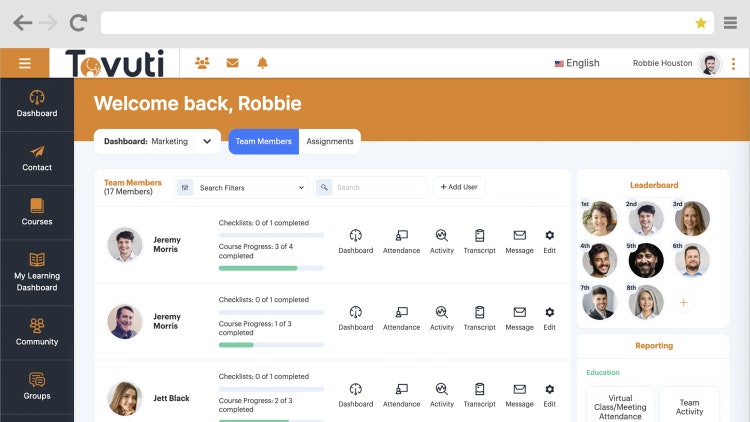The height and width of the screenshot is (422, 750).
Task: Open Transcript for first Jeremy Morris (3 of 4)
Action: click(479, 242)
